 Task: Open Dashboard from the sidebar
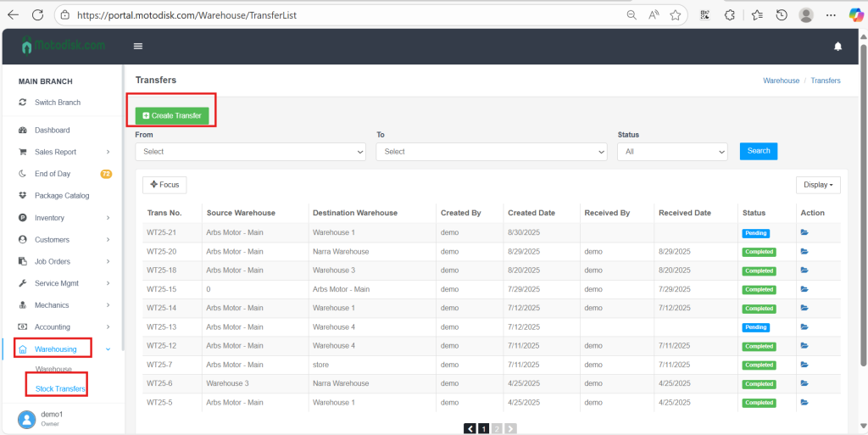pos(52,131)
